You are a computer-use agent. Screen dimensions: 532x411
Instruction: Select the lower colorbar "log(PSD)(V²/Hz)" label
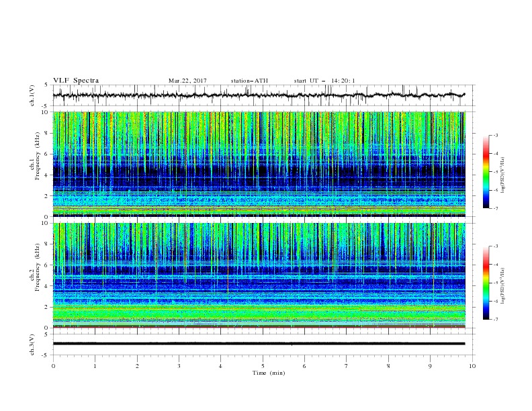coord(502,286)
